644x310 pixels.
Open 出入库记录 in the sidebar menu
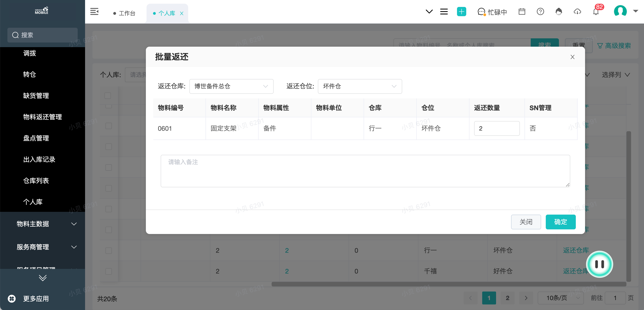[x=39, y=159]
